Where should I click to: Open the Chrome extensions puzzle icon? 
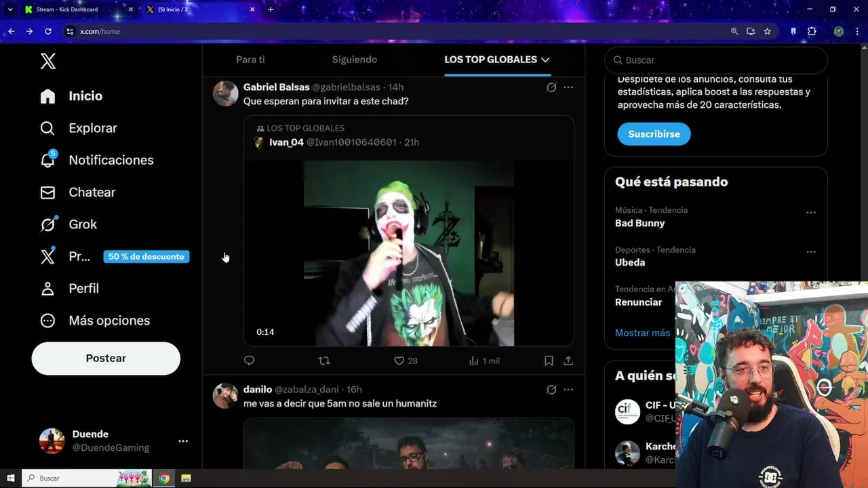click(812, 31)
